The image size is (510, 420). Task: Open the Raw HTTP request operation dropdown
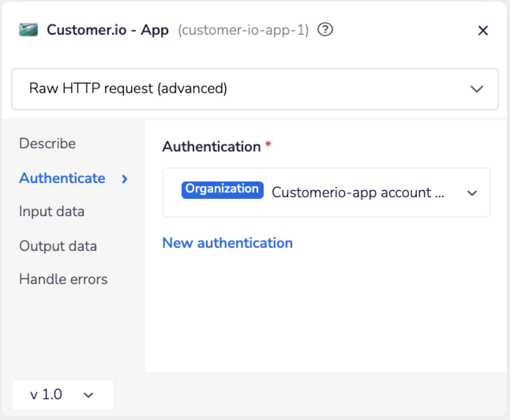(255, 89)
